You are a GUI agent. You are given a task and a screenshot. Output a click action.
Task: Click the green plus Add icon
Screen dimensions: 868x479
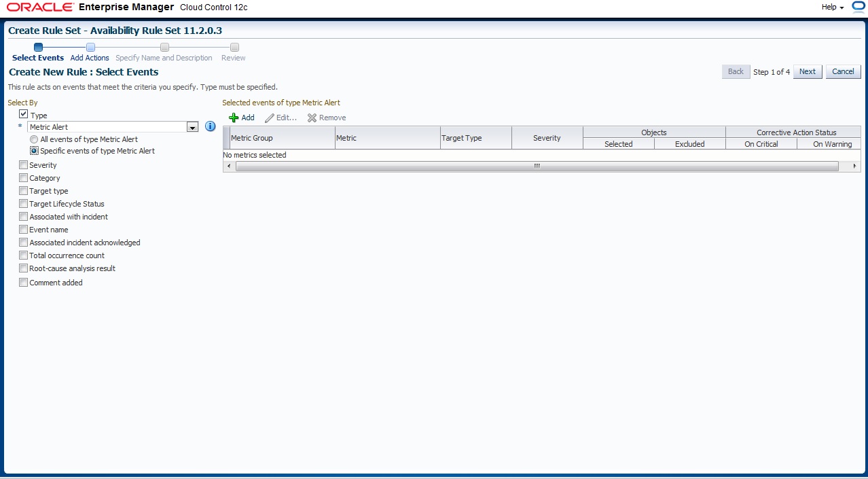coord(234,118)
